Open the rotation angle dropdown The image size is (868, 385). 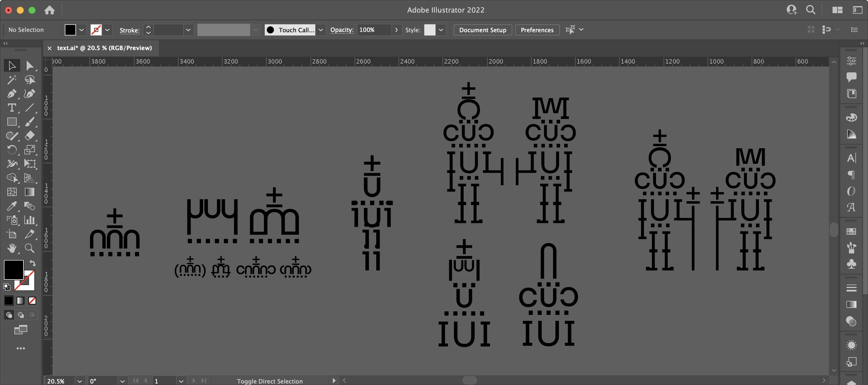pos(122,381)
